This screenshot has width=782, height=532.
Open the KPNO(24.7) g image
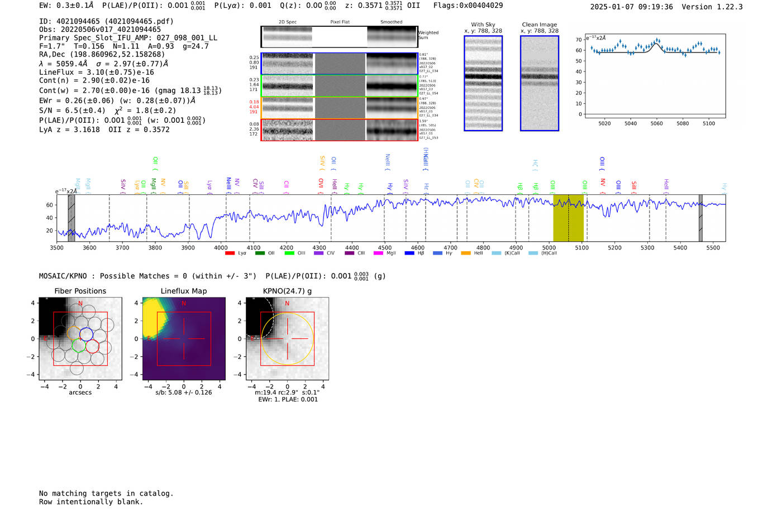point(287,338)
